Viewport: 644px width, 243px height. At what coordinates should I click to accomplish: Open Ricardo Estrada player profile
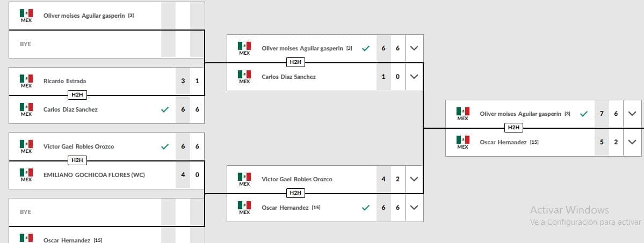[x=64, y=81]
